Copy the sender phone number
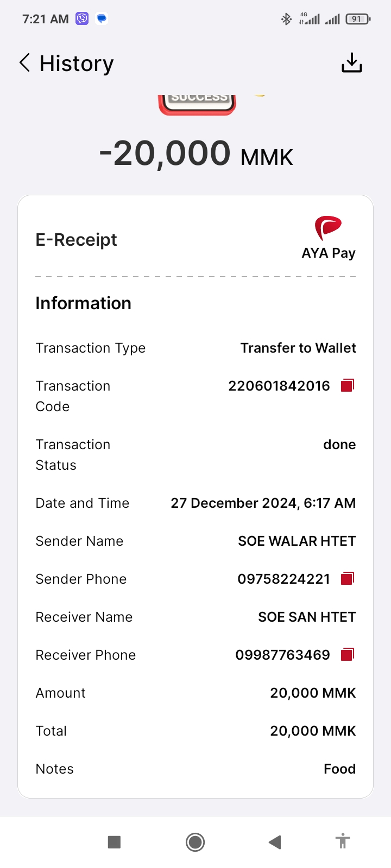 (347, 579)
